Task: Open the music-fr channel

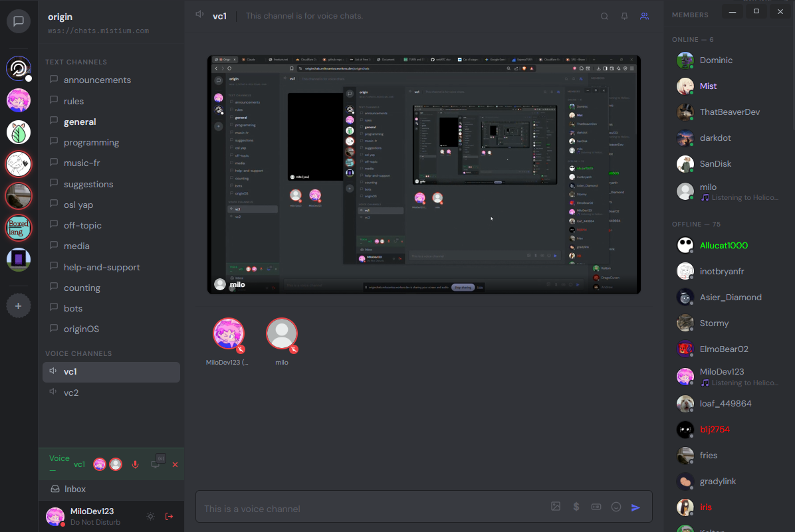Action: (x=111, y=163)
